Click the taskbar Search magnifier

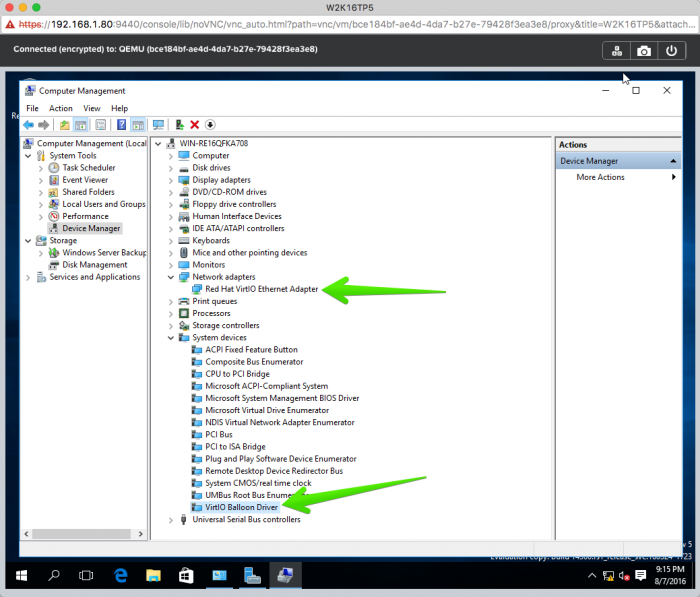54,576
